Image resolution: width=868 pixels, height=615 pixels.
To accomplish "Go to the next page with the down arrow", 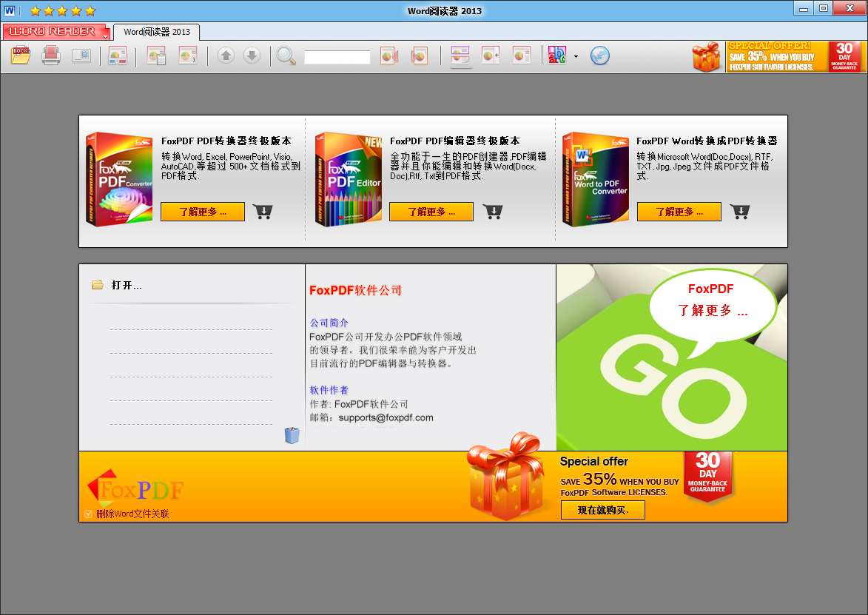I will point(252,56).
